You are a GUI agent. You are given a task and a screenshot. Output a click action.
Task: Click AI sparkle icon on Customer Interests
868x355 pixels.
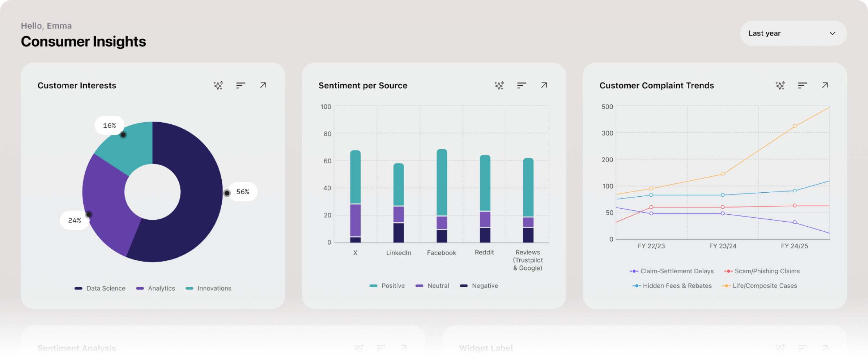(218, 85)
